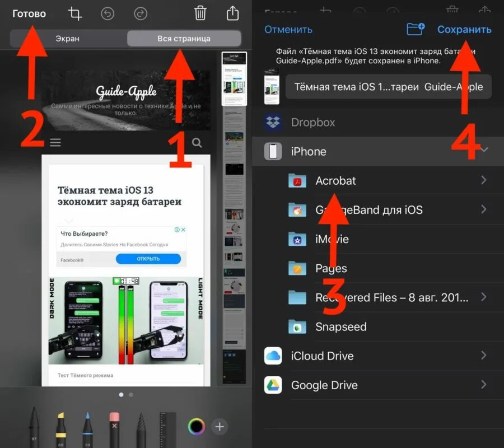This screenshot has width=504, height=448.
Task: Select the black pen tool
Action: coord(34,427)
